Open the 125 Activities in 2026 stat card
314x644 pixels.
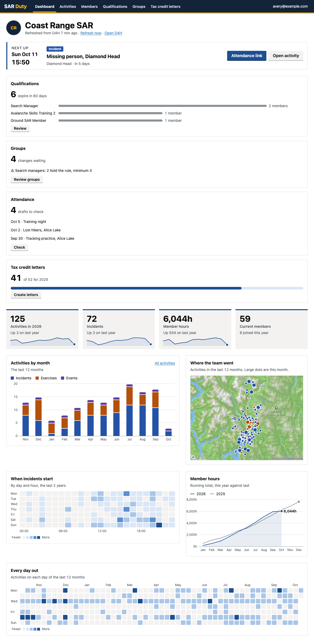pos(42,329)
